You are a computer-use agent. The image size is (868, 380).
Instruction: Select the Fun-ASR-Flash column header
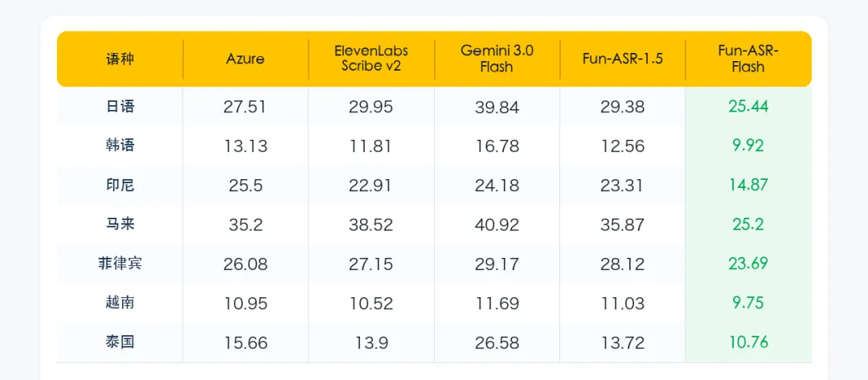[x=748, y=59]
